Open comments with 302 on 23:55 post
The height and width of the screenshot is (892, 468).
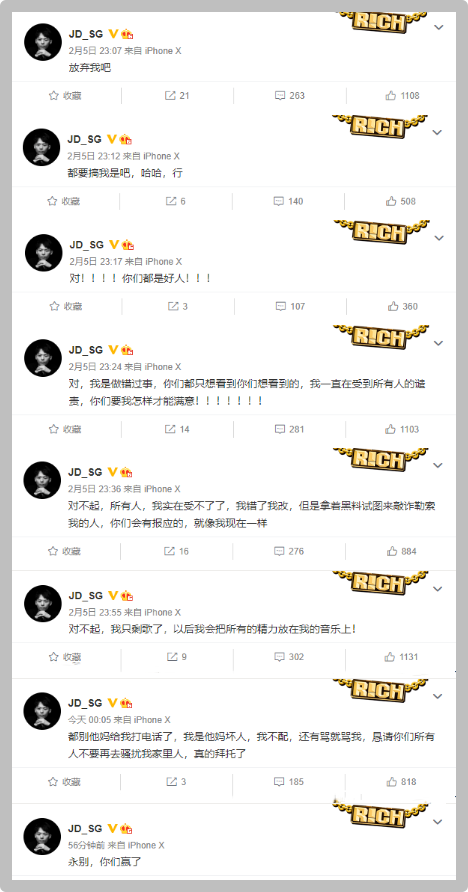(289, 657)
